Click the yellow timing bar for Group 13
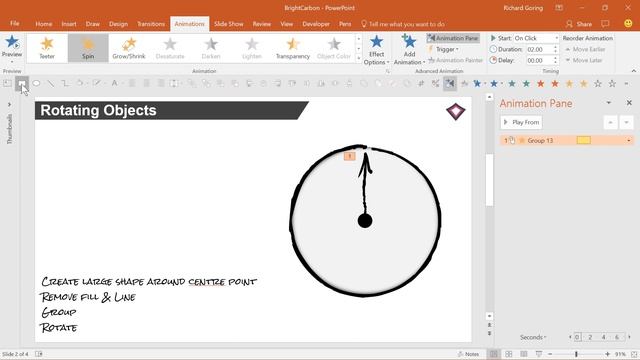640x360 pixels. click(584, 140)
